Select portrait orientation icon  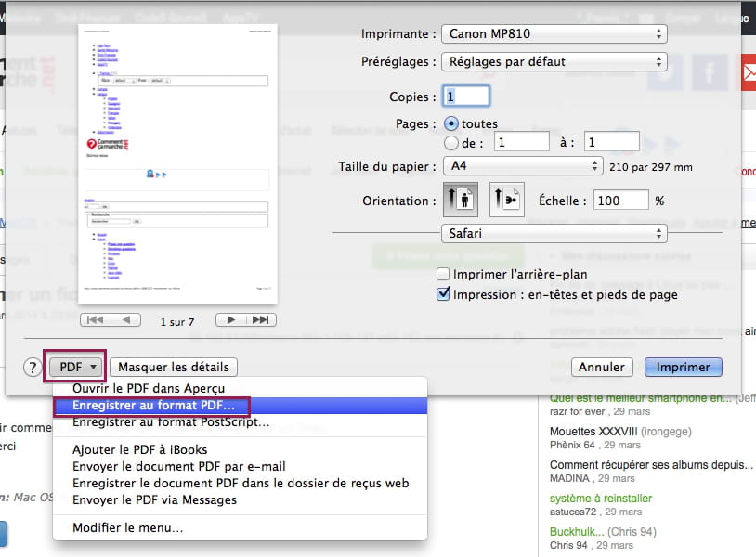coord(461,200)
